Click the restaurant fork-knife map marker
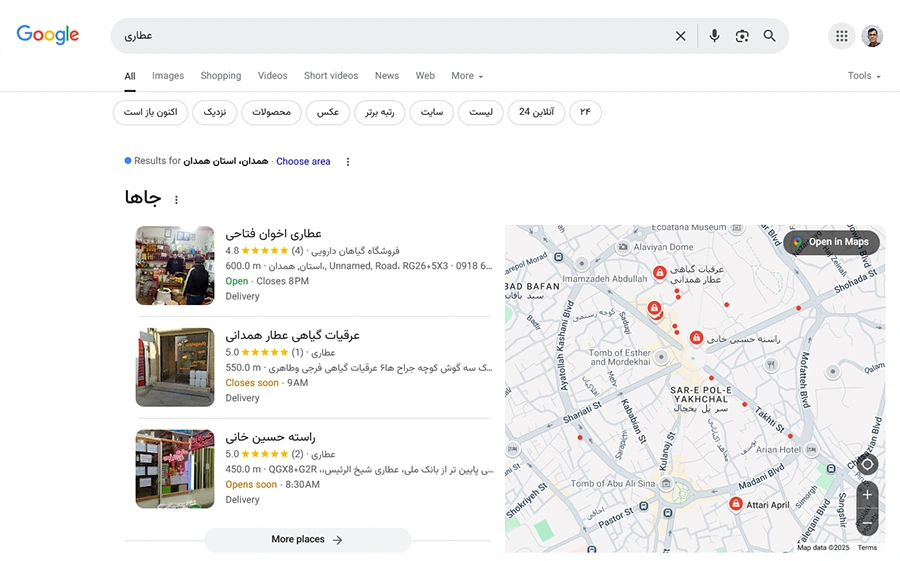This screenshot has width=900, height=561. click(x=771, y=364)
